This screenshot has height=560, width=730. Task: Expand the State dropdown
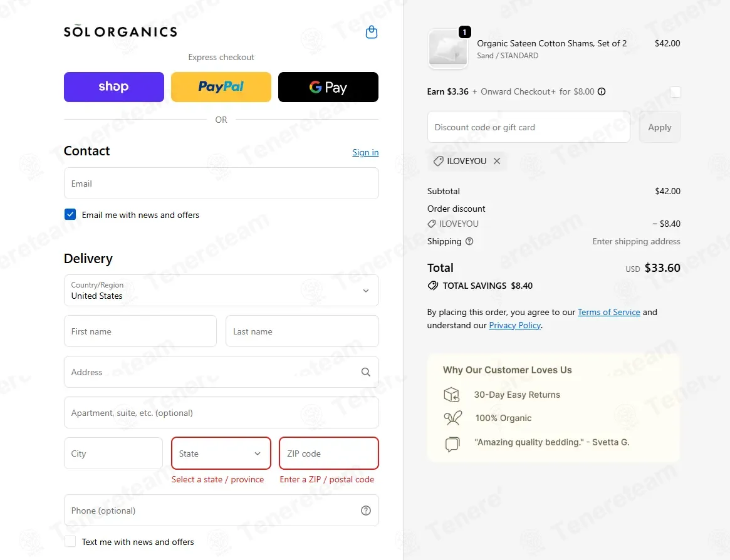[x=221, y=454]
